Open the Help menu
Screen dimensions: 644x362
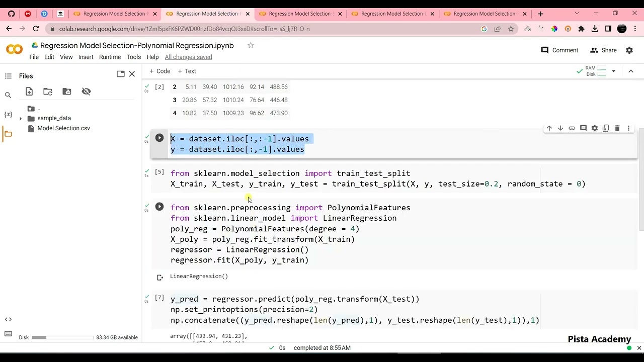click(152, 57)
